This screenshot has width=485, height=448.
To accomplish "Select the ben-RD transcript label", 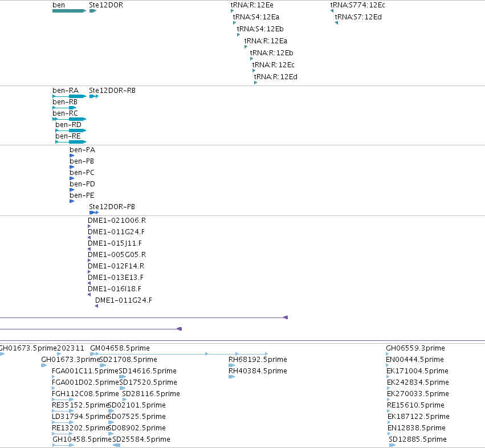I will pos(68,125).
